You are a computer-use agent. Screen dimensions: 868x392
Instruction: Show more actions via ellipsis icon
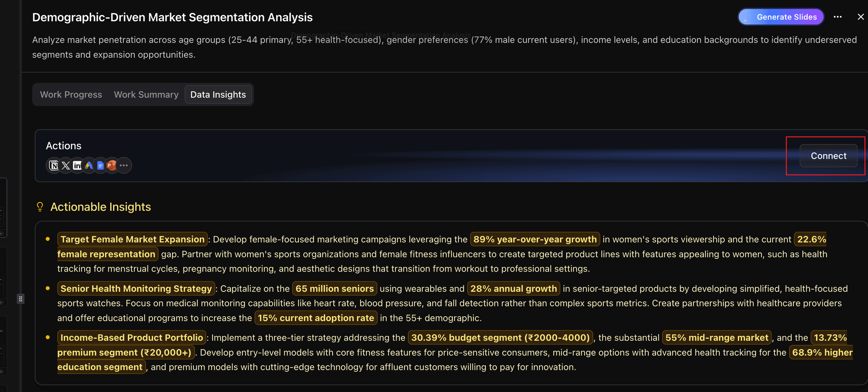[x=124, y=165]
